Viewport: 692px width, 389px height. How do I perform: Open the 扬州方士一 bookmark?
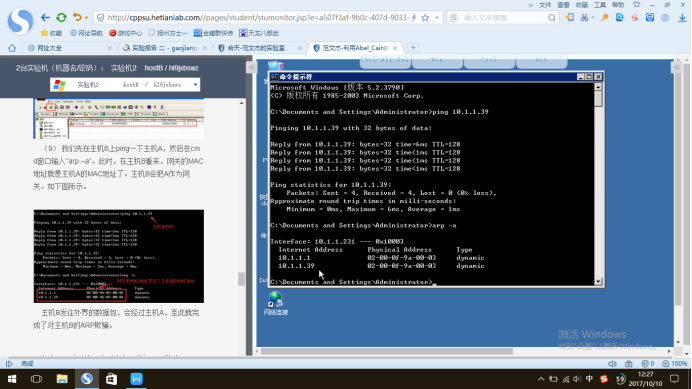point(168,33)
